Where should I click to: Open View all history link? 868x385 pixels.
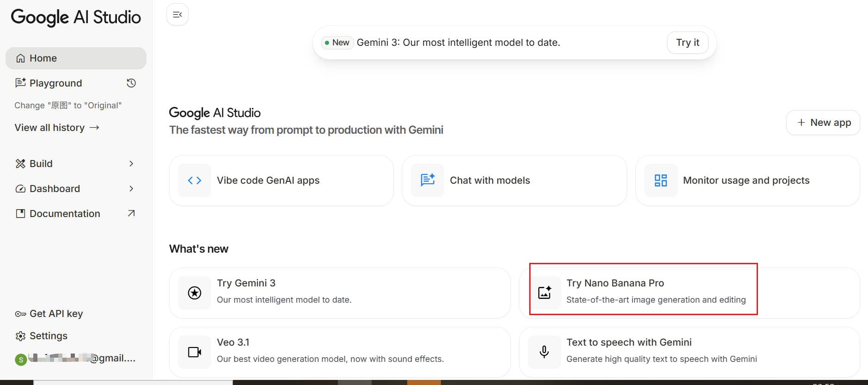(57, 128)
